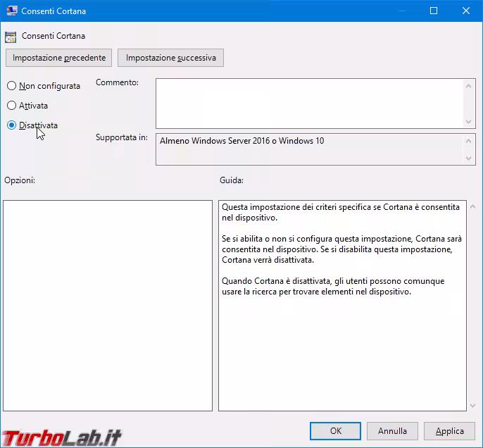Viewport: 483px width, 448px height.
Task: Go to Impostazione successiva
Action: [170, 58]
